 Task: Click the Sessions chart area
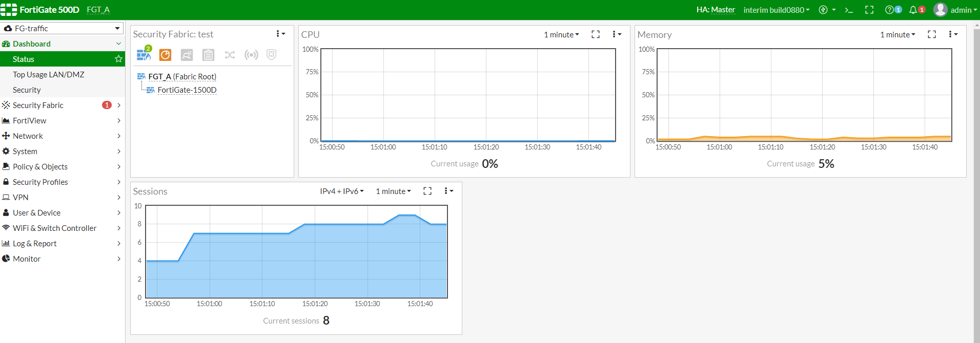point(297,252)
